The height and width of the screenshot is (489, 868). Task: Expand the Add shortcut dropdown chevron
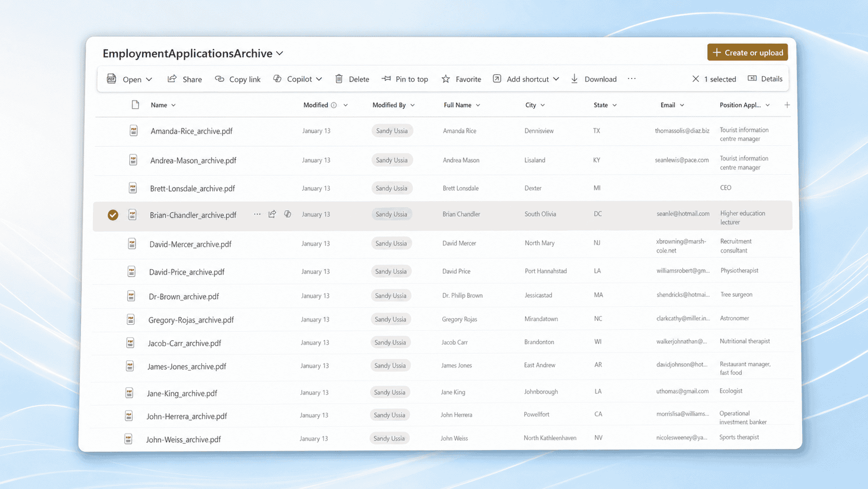556,79
